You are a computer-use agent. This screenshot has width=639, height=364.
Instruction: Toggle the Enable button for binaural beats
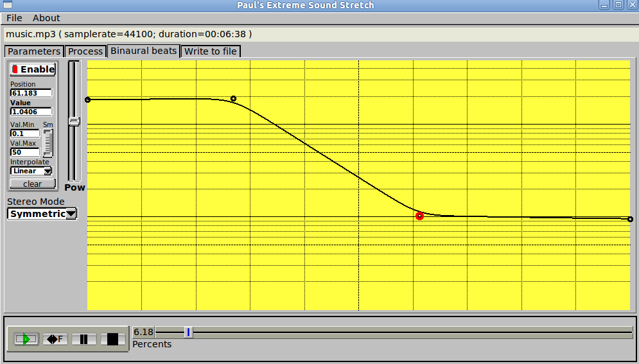click(x=33, y=69)
